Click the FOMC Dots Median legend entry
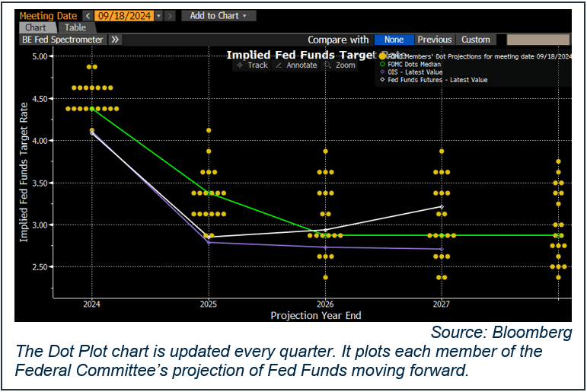Screen dimensions: 587x392 (415, 65)
